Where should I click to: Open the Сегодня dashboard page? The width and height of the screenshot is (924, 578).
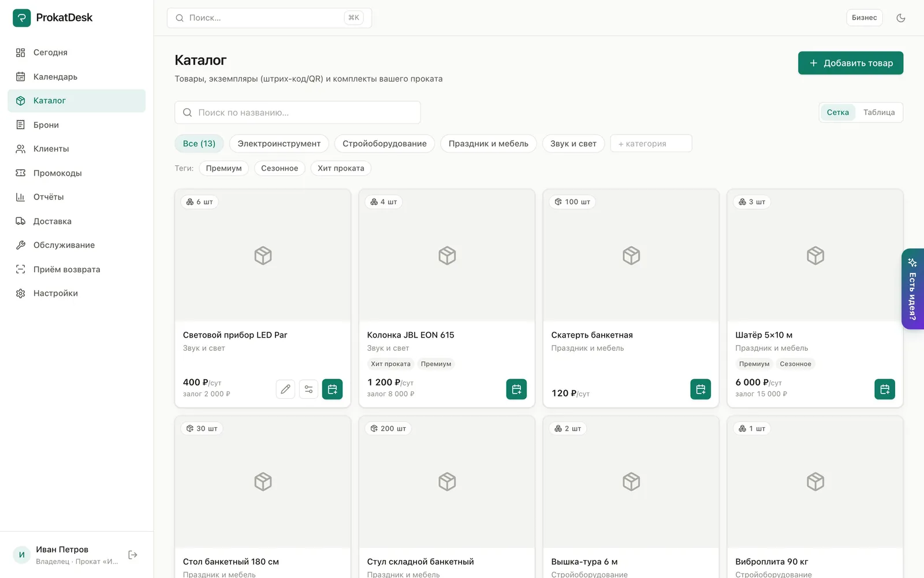pyautogui.click(x=76, y=53)
